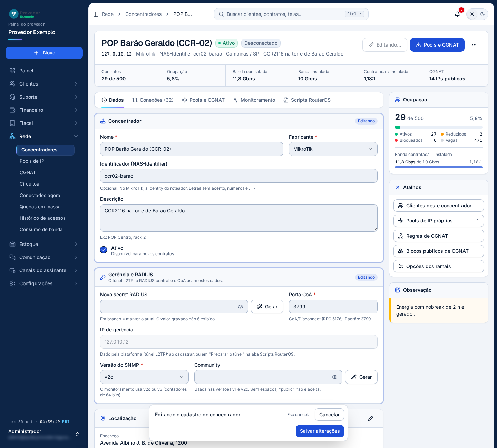Show the RADIUS secret with eye icon

[x=241, y=307]
